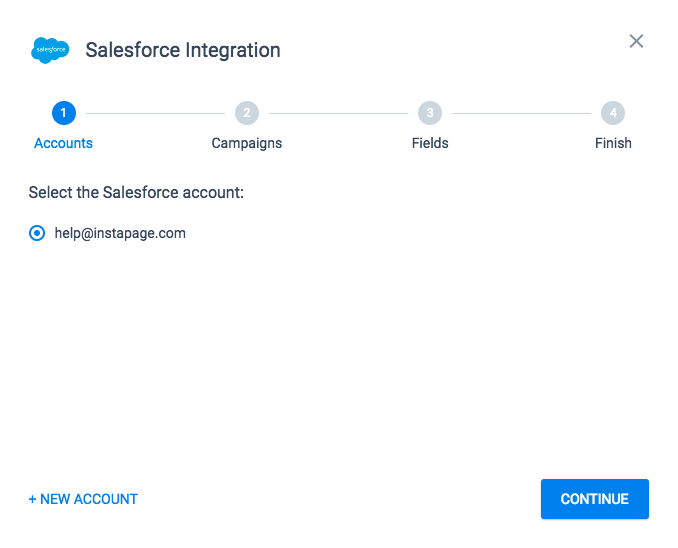Open the Campaigns step label

[x=246, y=143]
